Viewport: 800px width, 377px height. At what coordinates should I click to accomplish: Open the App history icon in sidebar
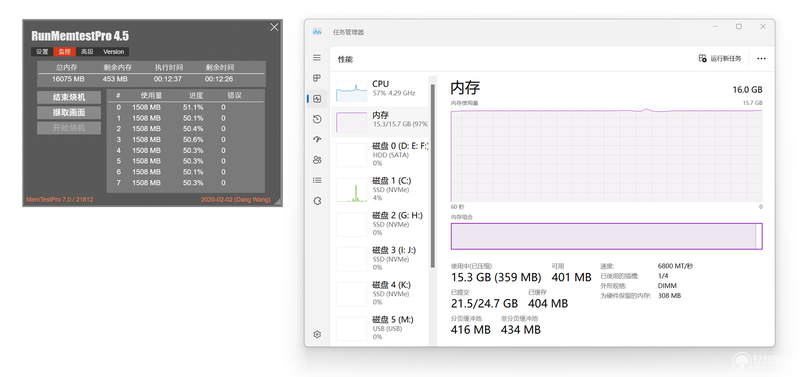[317, 119]
